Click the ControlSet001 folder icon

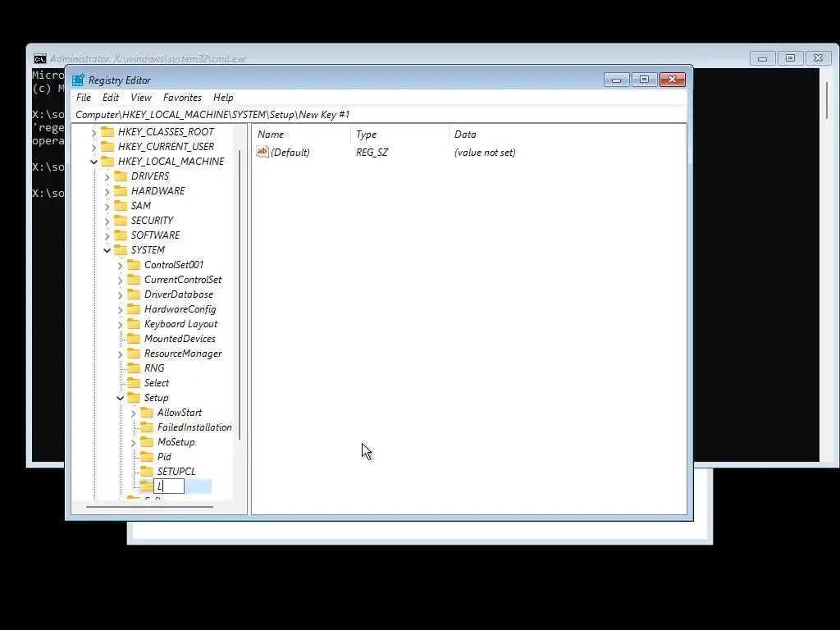134,265
